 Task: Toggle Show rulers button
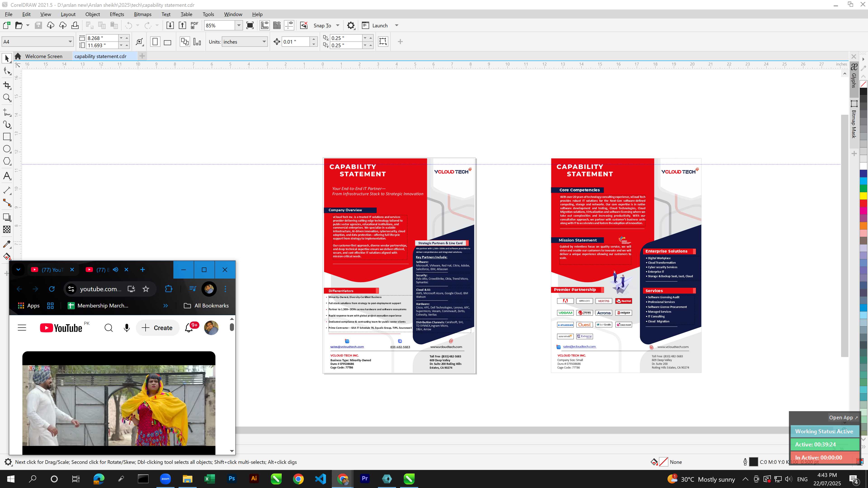coord(265,25)
